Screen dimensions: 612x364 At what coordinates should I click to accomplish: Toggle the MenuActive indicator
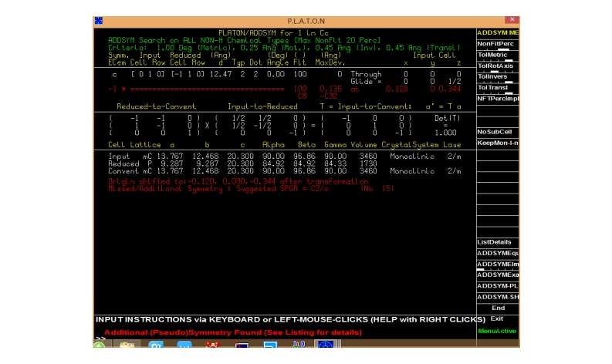(497, 331)
